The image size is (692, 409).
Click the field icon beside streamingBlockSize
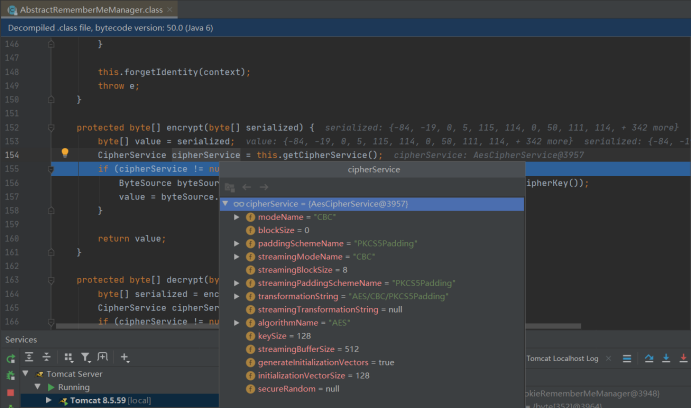click(x=250, y=270)
